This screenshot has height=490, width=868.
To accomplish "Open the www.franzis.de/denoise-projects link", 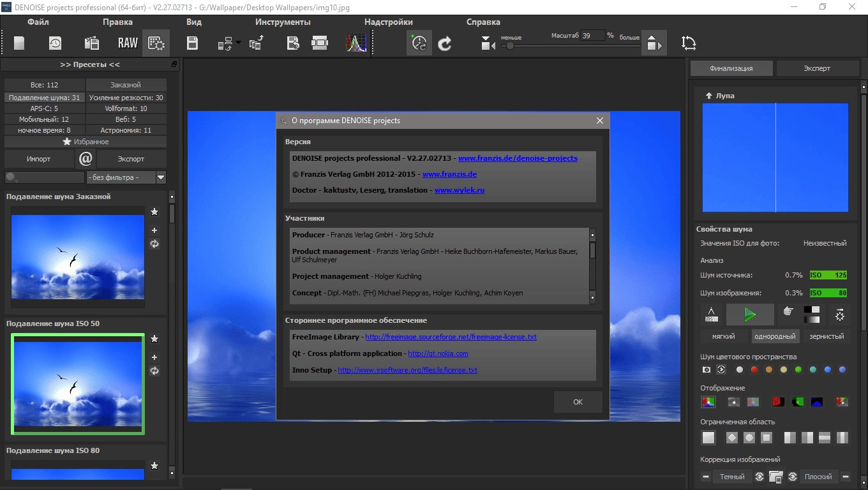I will pyautogui.click(x=518, y=158).
